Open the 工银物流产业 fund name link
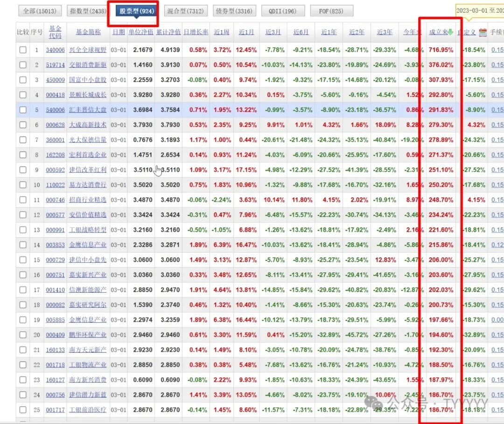The width and height of the screenshot is (504, 424). [88, 365]
